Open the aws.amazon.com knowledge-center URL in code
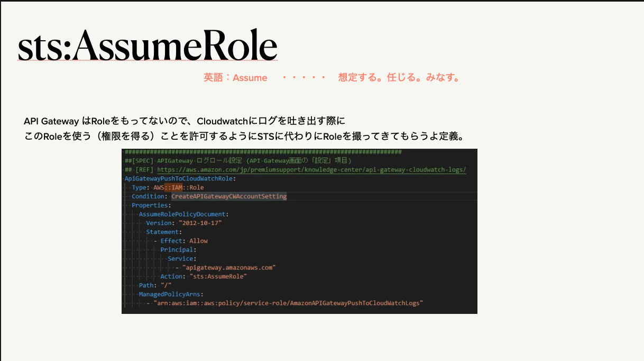 click(311, 169)
